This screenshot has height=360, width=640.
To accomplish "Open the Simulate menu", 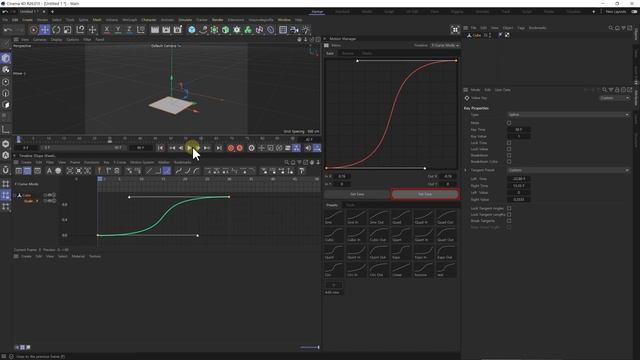I will click(185, 20).
